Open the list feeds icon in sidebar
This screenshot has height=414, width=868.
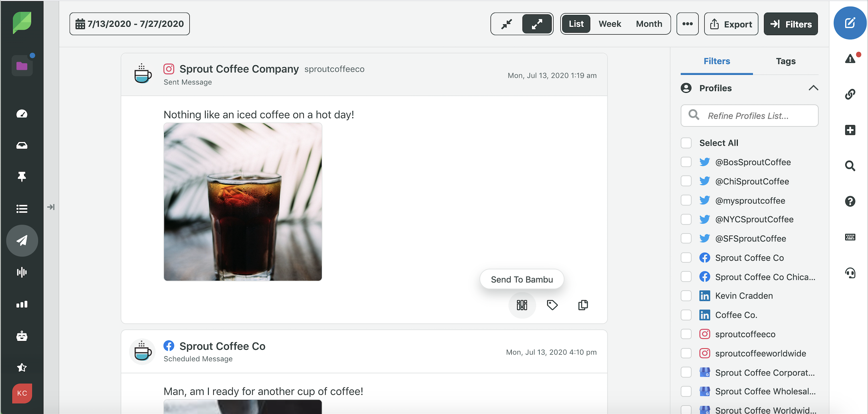pyautogui.click(x=22, y=209)
